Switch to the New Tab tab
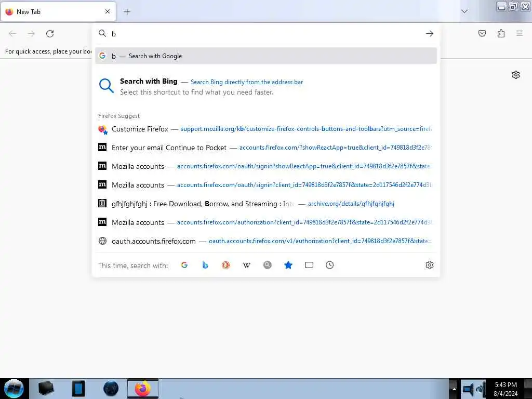Screen dimensions: 532x399 [x=58, y=12]
